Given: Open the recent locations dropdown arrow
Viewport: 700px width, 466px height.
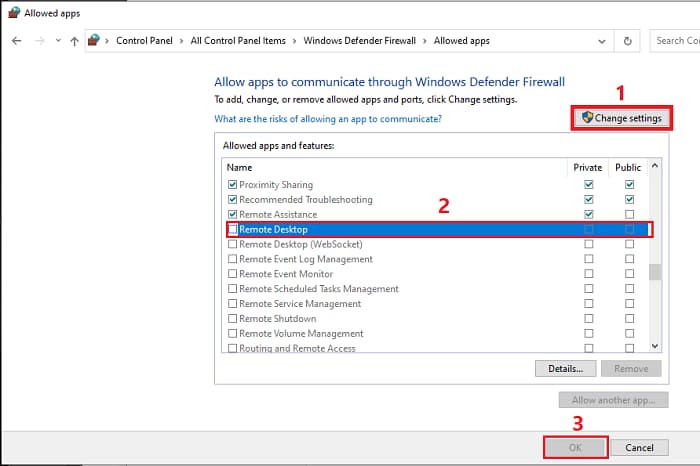Looking at the screenshot, I should coord(58,41).
